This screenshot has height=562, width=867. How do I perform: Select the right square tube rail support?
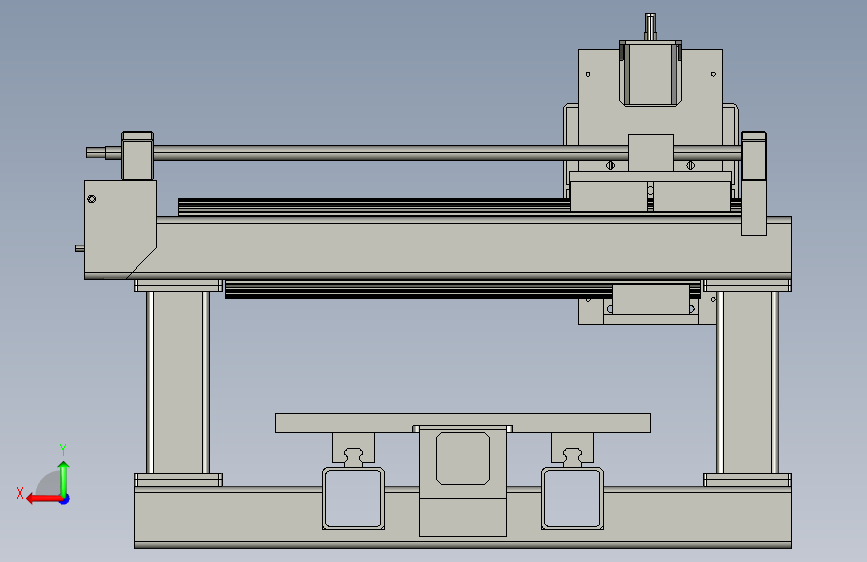coord(572,498)
